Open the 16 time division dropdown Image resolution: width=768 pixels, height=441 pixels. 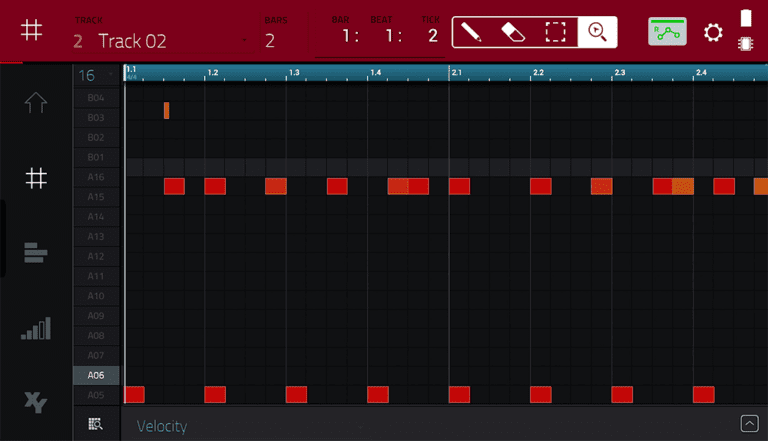click(97, 76)
